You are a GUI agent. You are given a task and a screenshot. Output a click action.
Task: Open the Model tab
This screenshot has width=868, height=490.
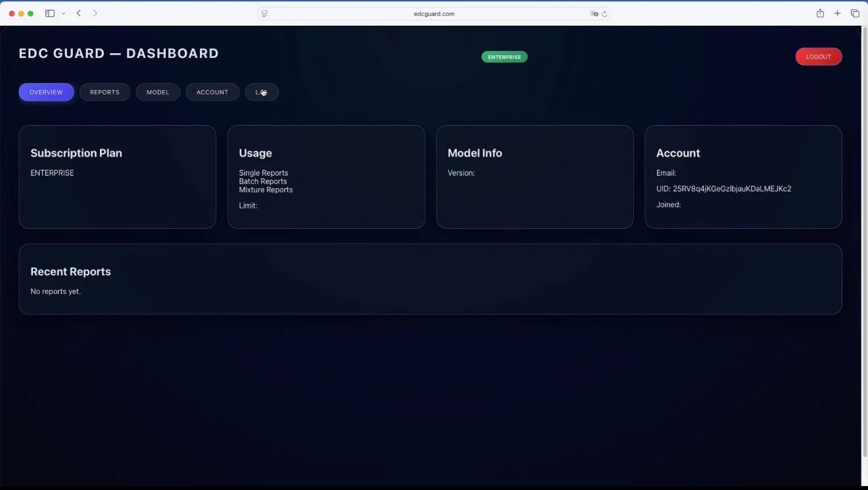point(158,92)
